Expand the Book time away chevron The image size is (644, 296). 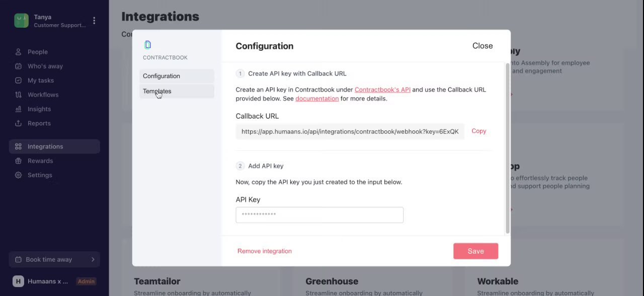tap(93, 260)
